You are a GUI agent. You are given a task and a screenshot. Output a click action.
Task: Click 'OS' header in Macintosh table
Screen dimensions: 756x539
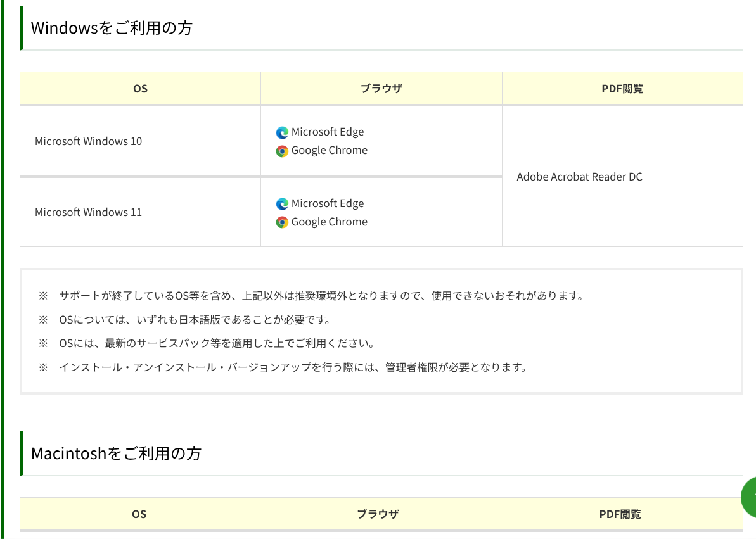(x=139, y=514)
